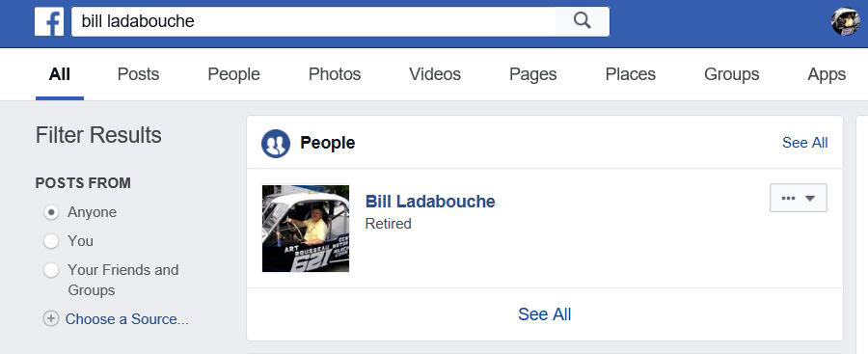Viewport: 868px width, 354px height.
Task: Go to the Videos tab
Action: click(435, 74)
